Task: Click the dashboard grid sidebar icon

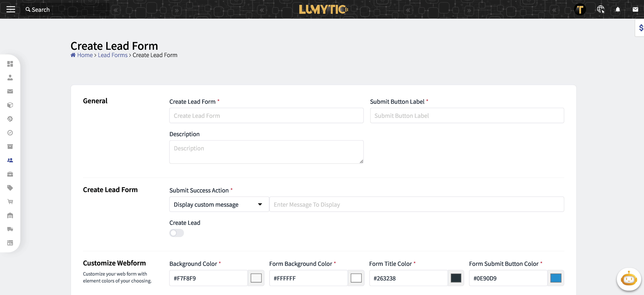Action: point(10,64)
